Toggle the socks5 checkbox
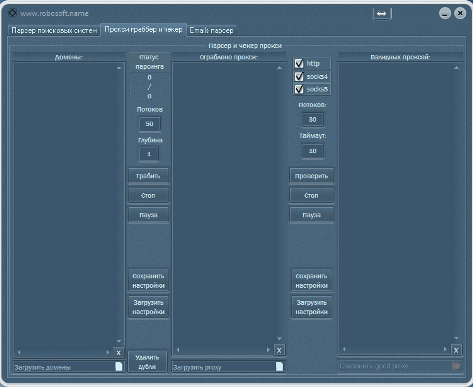The image size is (473, 387). coord(299,89)
